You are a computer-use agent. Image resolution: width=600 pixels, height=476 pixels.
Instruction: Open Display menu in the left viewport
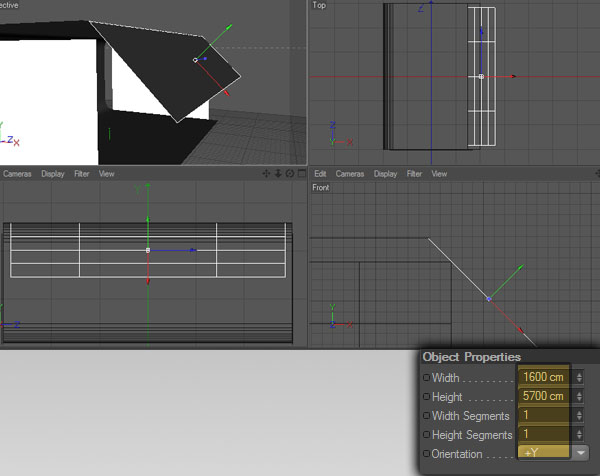(x=53, y=174)
